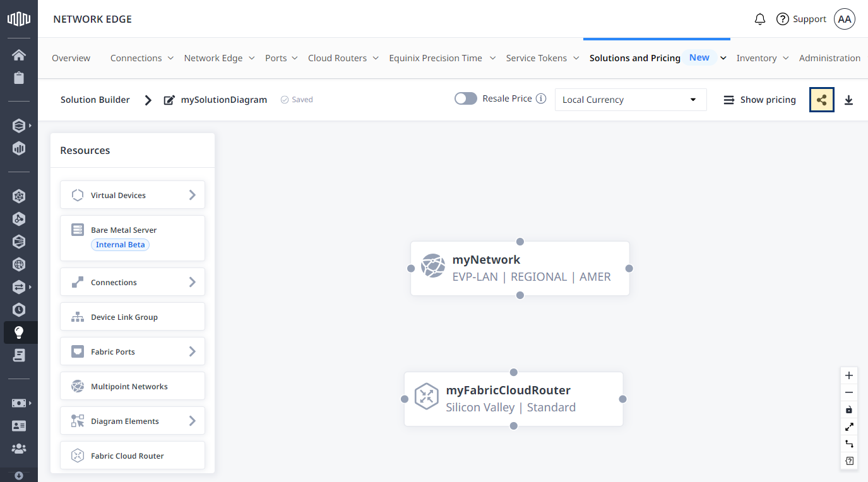This screenshot has width=868, height=482.
Task: Click the Support link
Action: (801, 20)
